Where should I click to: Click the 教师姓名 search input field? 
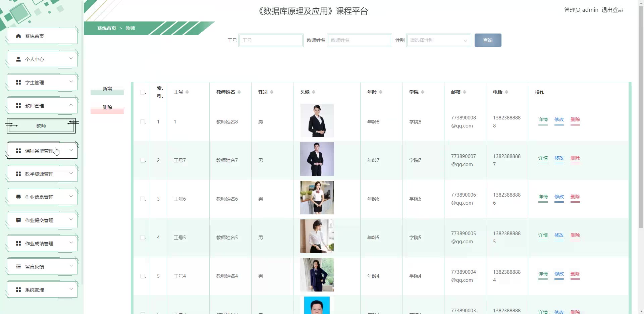[360, 40]
